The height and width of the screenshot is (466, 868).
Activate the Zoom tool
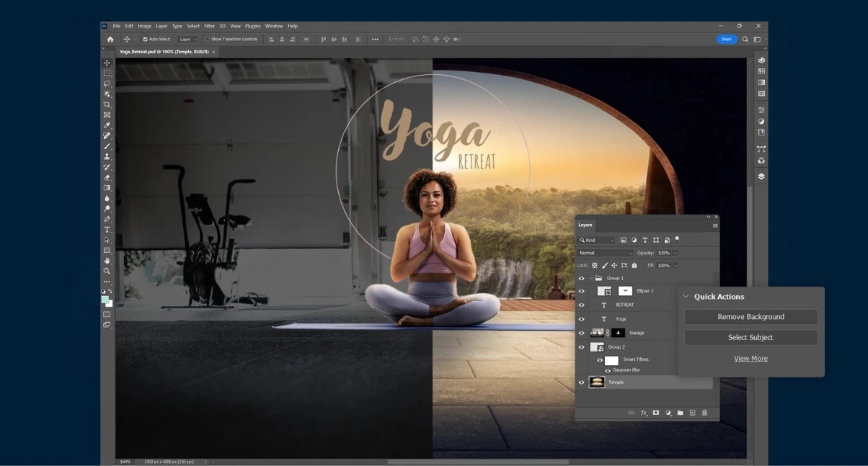pyautogui.click(x=107, y=271)
